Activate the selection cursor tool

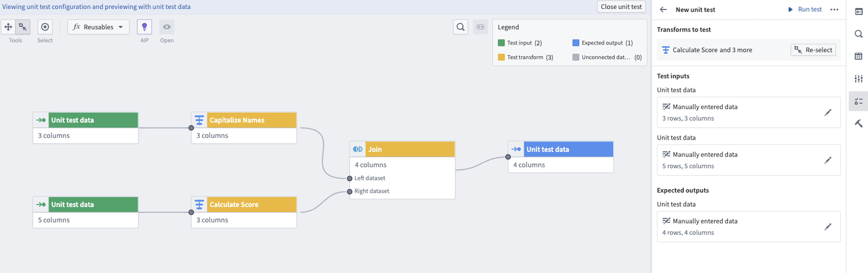23,27
